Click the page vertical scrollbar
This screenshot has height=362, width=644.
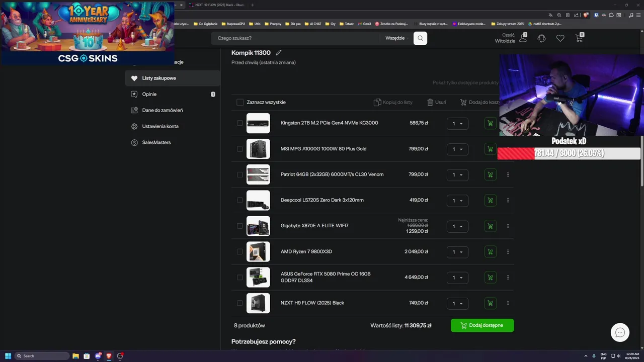pos(641,116)
